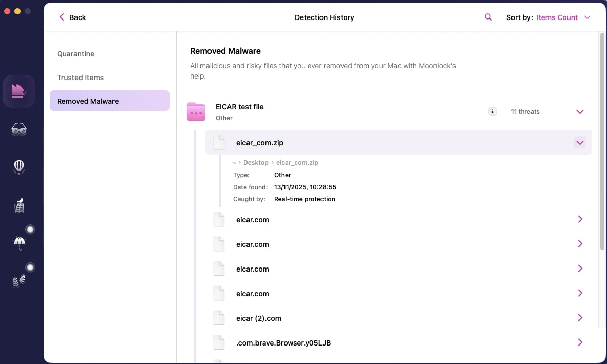This screenshot has width=607, height=364.
Task: Open search using the magnifier icon
Action: pyautogui.click(x=488, y=17)
